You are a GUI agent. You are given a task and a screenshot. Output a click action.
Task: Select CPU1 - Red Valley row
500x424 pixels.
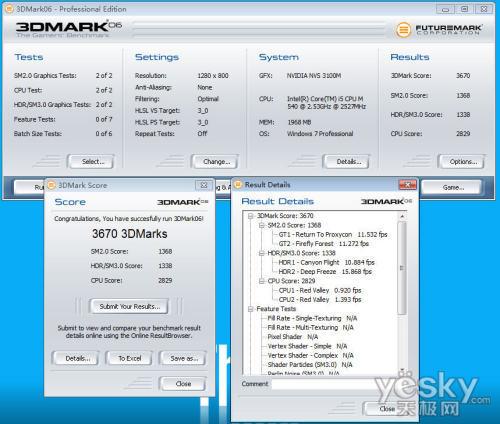[320, 290]
